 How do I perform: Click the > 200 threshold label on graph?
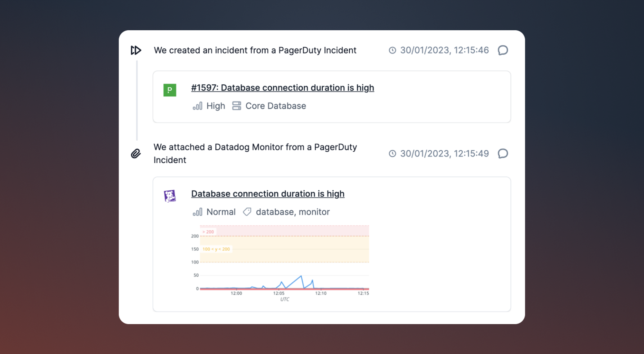pos(208,232)
